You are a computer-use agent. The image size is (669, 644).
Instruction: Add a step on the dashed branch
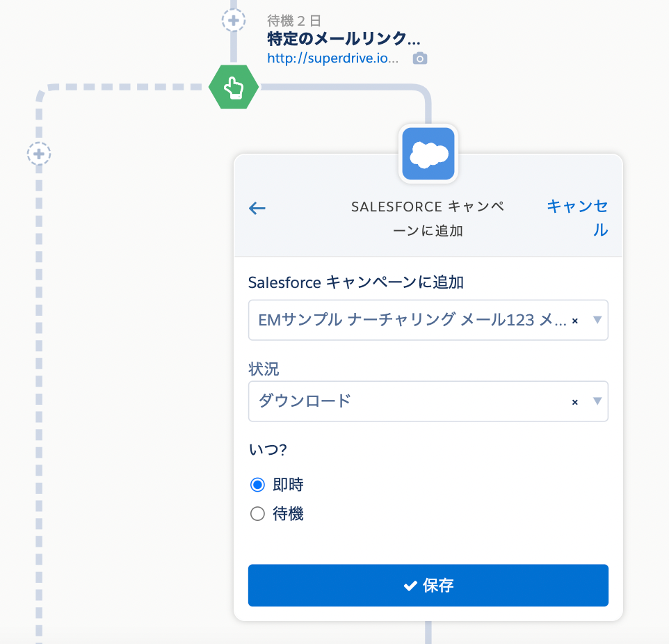pos(39,154)
